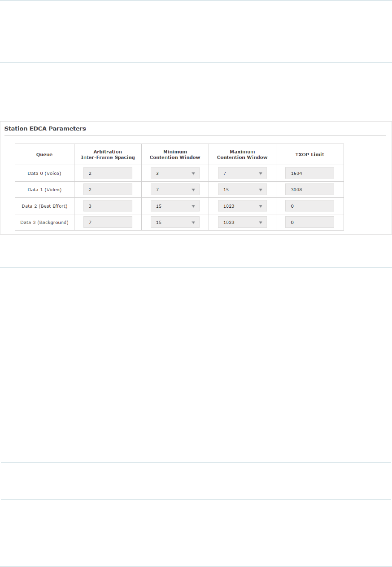Click the Data 3 (Background) queue label
Screen dimensions: 392x567
[44, 222]
